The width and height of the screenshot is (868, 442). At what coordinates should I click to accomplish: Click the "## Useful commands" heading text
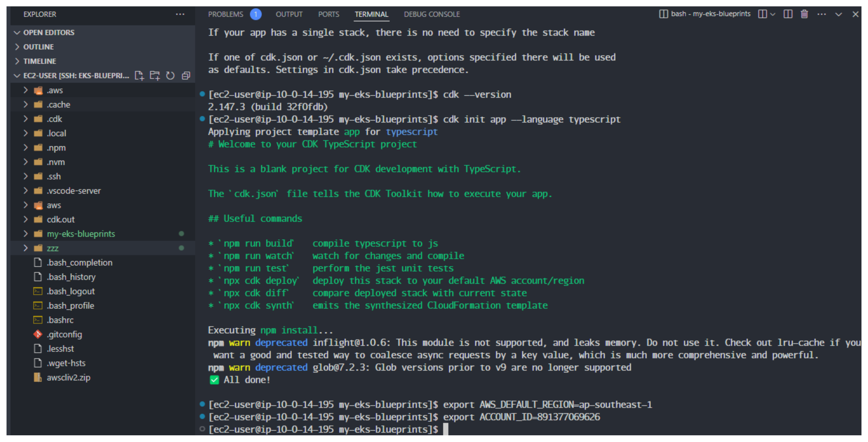click(255, 219)
